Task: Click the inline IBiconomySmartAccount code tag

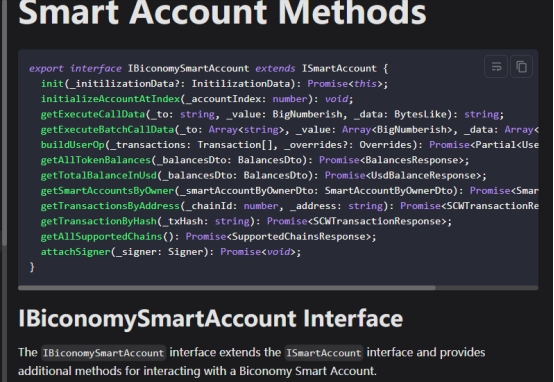Action: pyautogui.click(x=103, y=353)
